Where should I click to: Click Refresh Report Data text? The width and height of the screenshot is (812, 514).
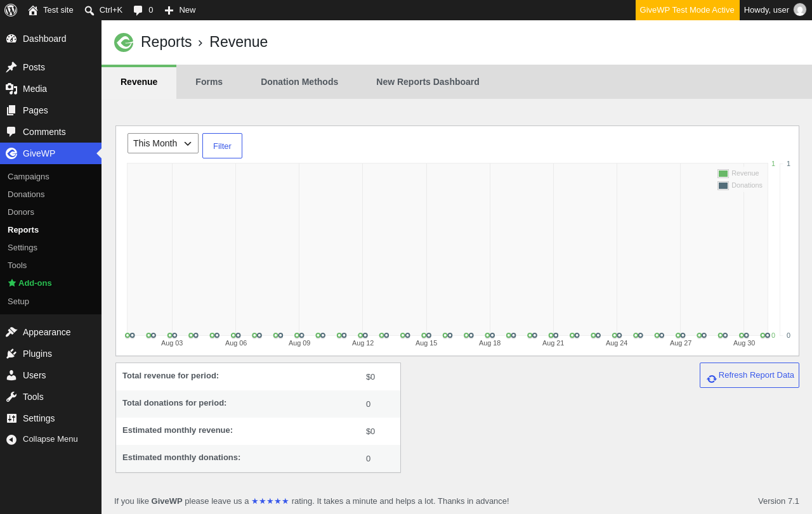pyautogui.click(x=756, y=375)
